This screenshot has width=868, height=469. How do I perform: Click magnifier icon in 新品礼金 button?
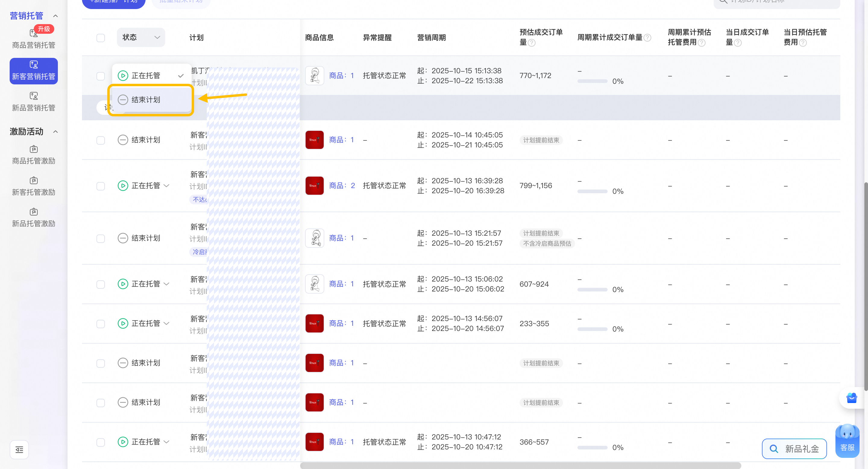coord(774,449)
